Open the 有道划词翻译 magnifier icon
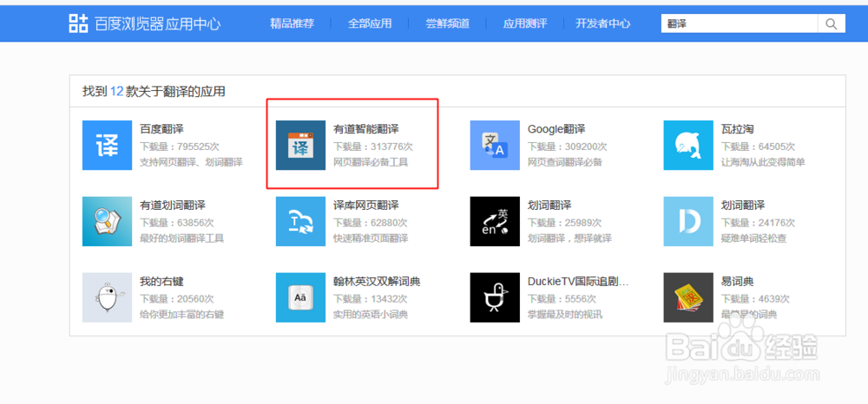Screen dimensions: 868x404 (108, 222)
